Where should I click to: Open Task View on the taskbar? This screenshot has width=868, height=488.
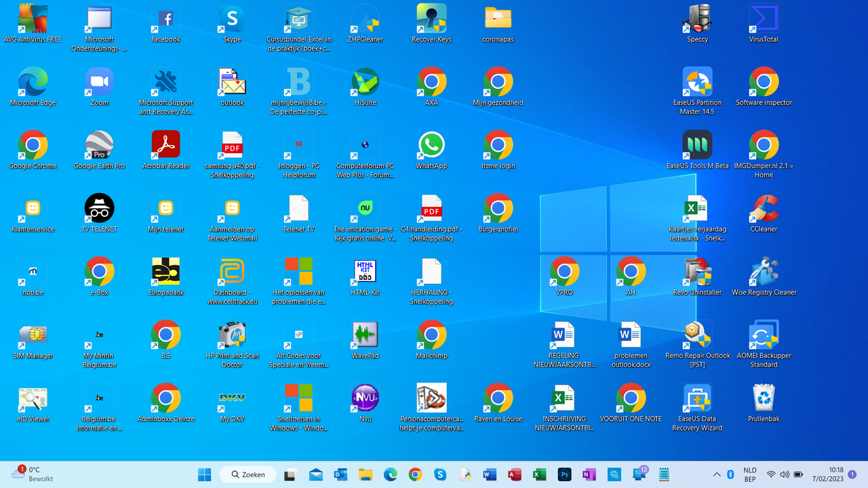click(x=290, y=474)
